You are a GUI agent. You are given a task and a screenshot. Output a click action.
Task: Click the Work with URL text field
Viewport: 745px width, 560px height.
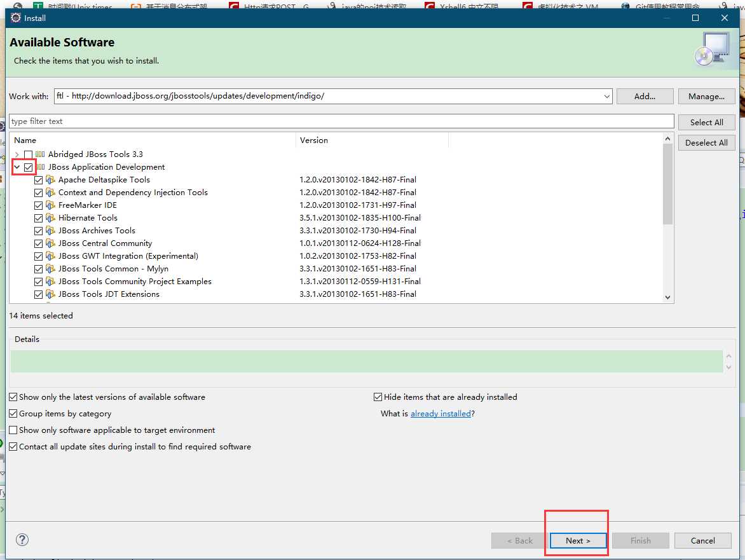pos(328,96)
